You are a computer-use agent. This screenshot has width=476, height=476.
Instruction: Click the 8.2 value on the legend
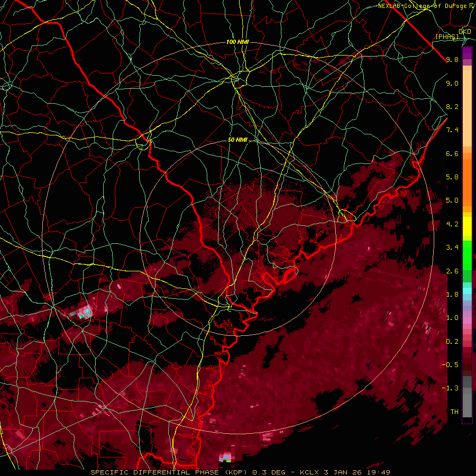pos(452,106)
